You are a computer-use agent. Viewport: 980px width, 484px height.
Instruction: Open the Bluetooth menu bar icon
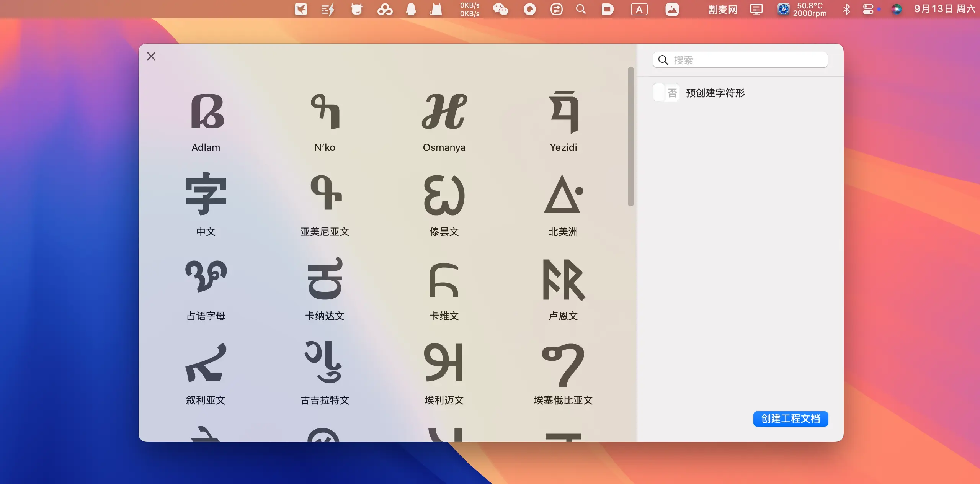point(846,9)
